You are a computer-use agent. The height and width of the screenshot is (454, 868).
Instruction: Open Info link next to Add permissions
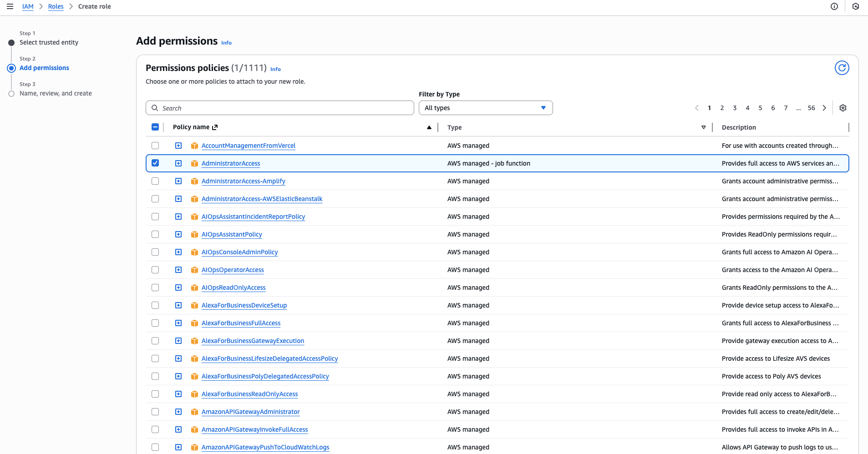[x=226, y=43]
